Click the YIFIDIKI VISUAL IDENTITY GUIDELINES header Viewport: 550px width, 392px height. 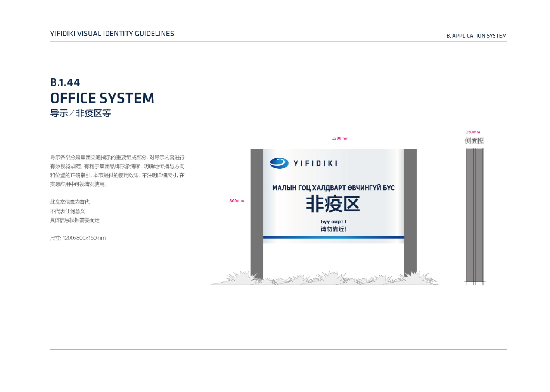(112, 34)
